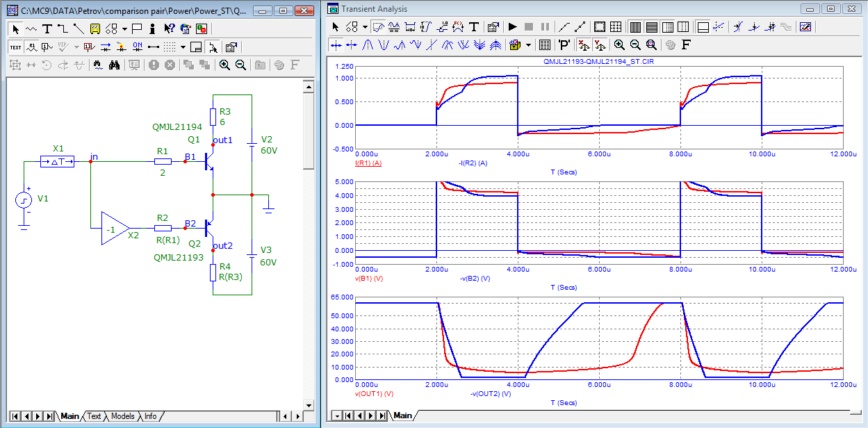Viewport: 868px width, 428px height.
Task: Activate the Text mode tool in schematic toolbar
Action: (x=47, y=28)
